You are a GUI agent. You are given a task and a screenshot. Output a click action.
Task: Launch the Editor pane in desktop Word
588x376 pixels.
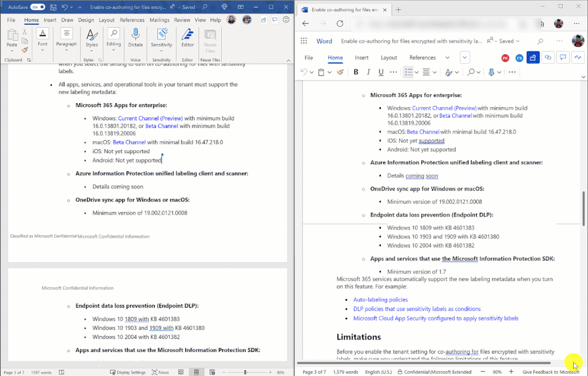pyautogui.click(x=188, y=38)
